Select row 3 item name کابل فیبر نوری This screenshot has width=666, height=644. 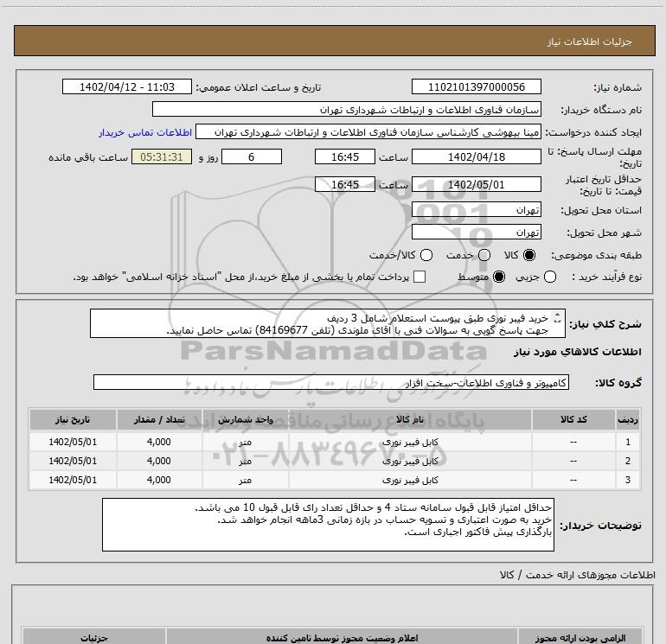coord(410,480)
